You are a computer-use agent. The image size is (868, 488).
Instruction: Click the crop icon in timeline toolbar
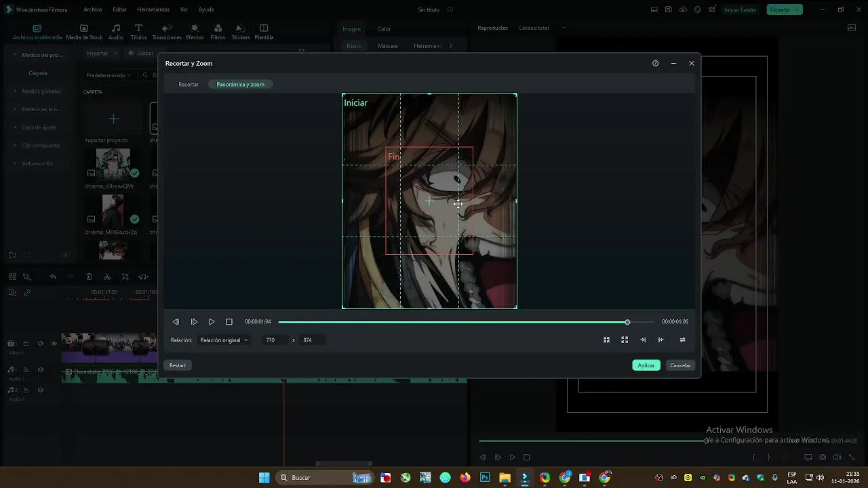[x=125, y=277]
